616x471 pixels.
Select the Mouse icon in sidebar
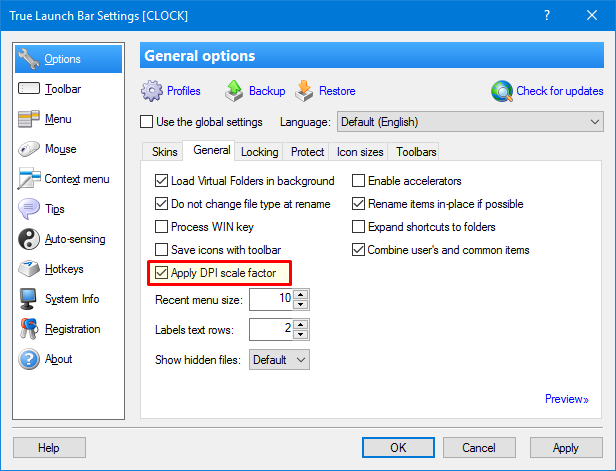tap(28, 150)
